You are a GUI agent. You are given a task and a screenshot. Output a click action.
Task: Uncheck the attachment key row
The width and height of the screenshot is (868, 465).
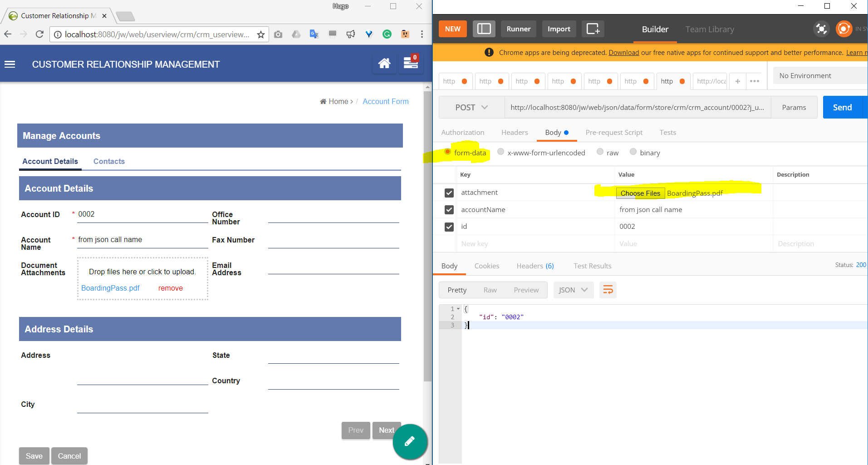[449, 193]
